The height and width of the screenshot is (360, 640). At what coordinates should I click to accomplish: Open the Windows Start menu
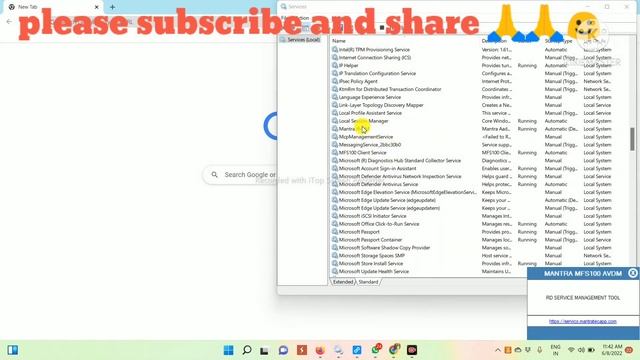(229, 350)
